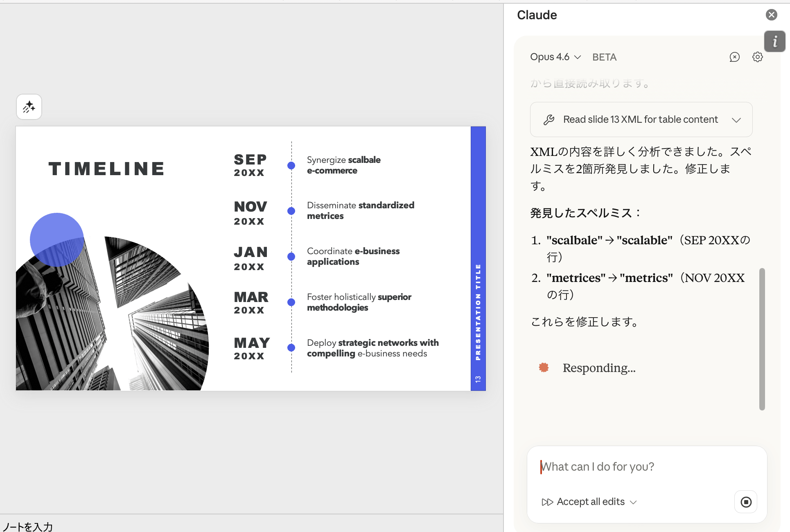Click the info icon at top right
This screenshot has height=532, width=790.
pos(774,41)
